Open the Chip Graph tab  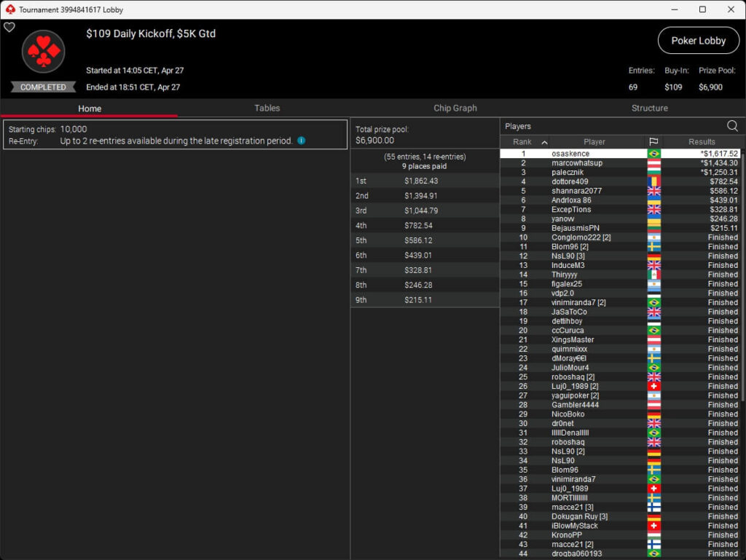coord(455,108)
